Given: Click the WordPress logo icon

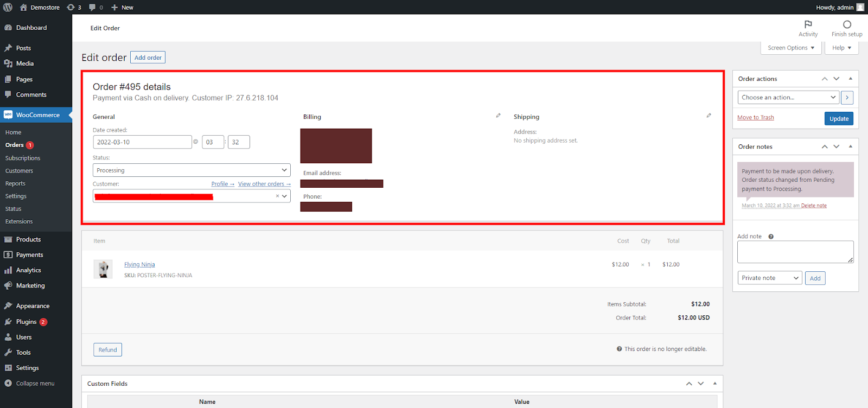Looking at the screenshot, I should pyautogui.click(x=8, y=7).
